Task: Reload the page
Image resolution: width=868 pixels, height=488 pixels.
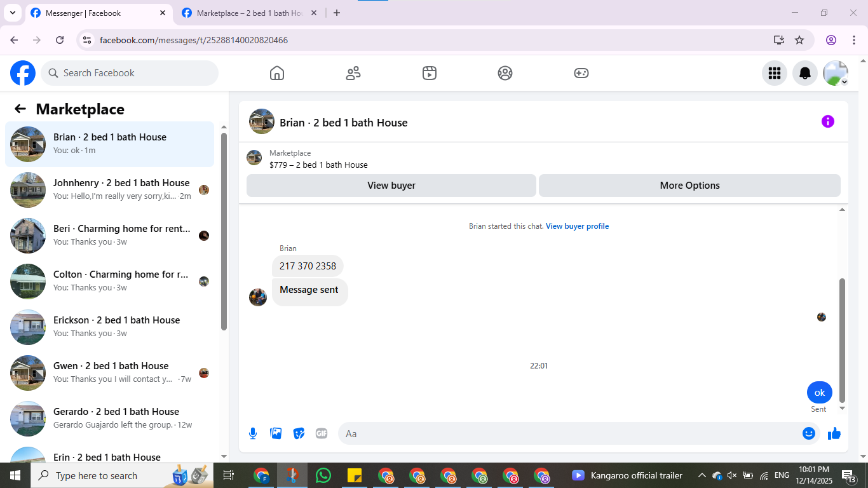Action: tap(60, 40)
